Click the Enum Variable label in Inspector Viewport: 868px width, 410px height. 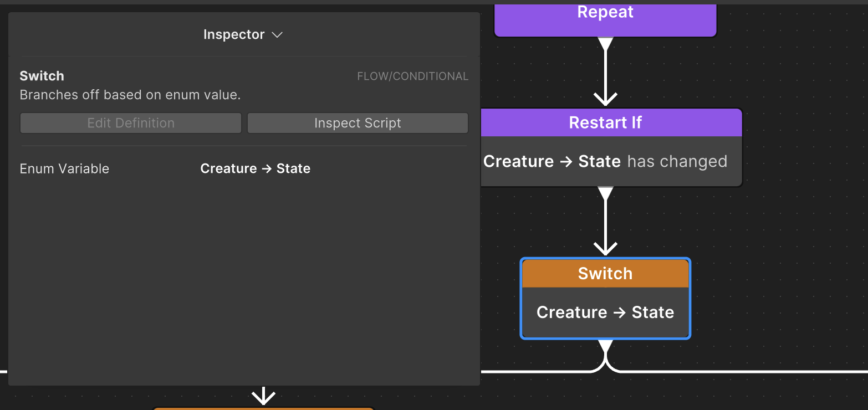click(x=64, y=168)
